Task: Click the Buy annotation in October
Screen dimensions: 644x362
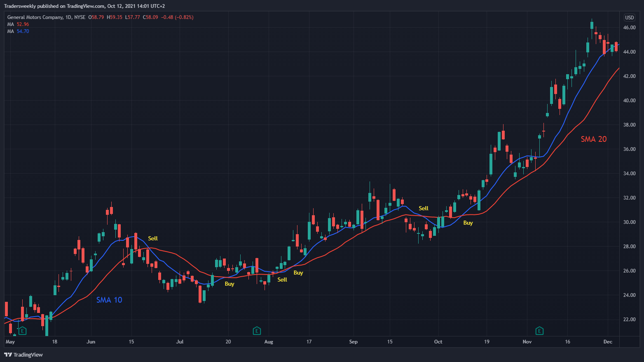Action: (x=468, y=223)
